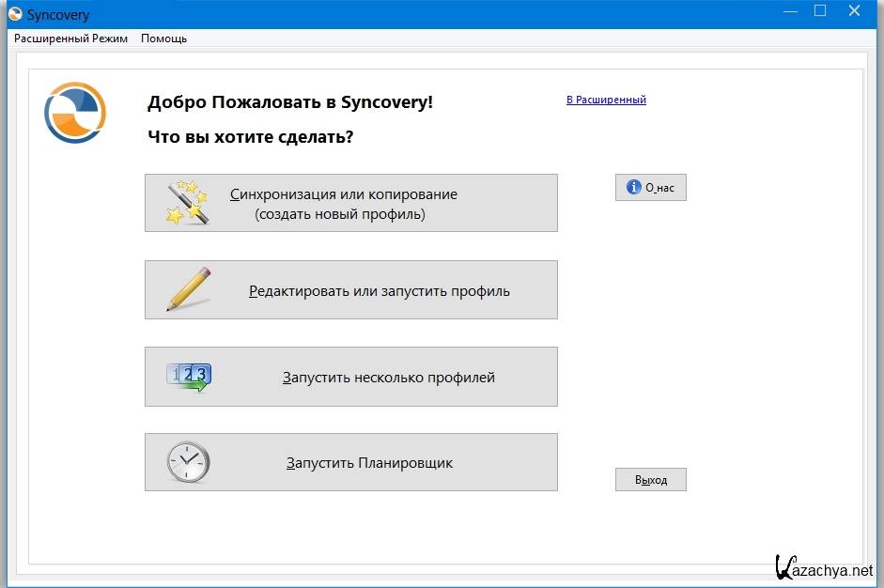Select Запустить несколько профилей

pyautogui.click(x=388, y=378)
